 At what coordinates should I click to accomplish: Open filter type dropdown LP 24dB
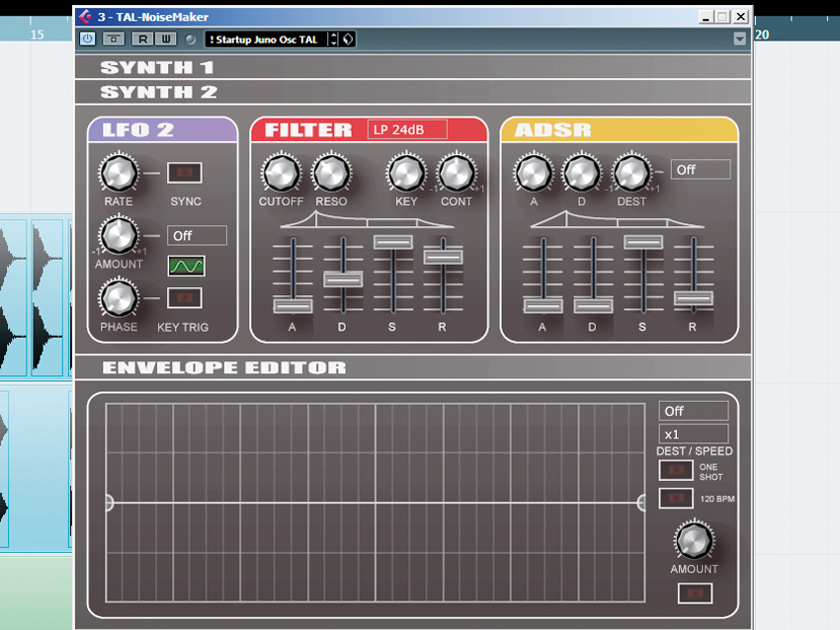(407, 129)
